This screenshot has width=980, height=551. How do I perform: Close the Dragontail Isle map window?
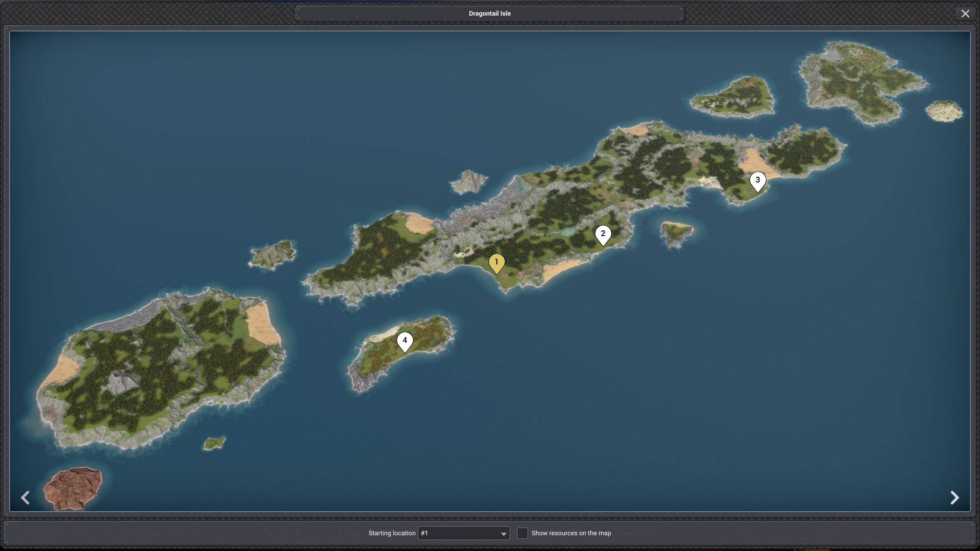(x=965, y=14)
